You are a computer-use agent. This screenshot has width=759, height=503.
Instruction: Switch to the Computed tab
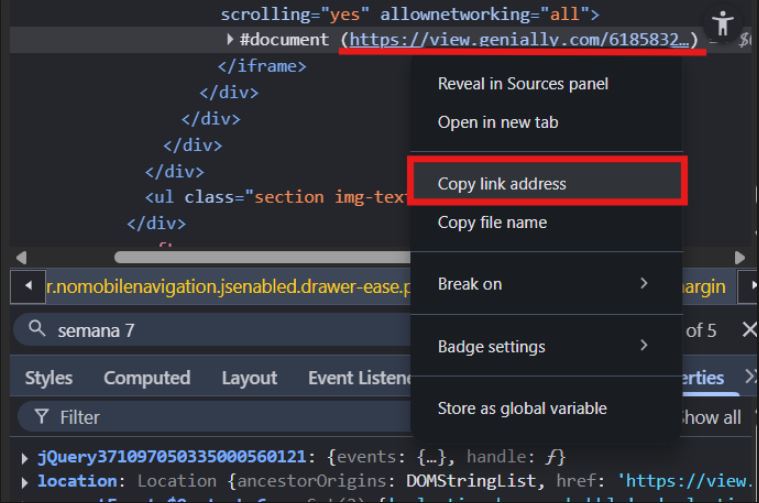147,377
